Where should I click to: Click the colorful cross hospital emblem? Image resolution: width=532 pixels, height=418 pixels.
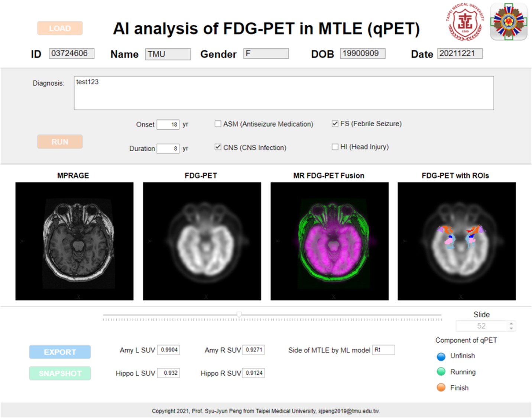[509, 22]
